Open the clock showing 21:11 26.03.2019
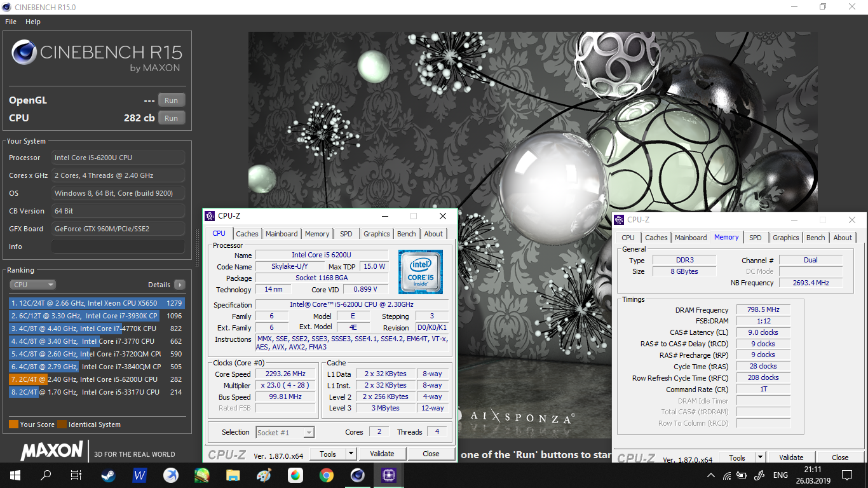The height and width of the screenshot is (488, 868). pos(812,475)
